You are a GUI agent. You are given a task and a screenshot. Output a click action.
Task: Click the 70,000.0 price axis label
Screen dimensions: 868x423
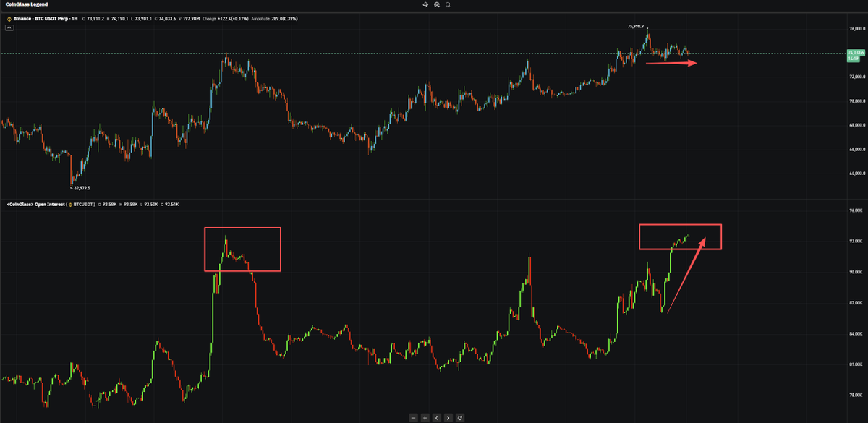(x=857, y=101)
